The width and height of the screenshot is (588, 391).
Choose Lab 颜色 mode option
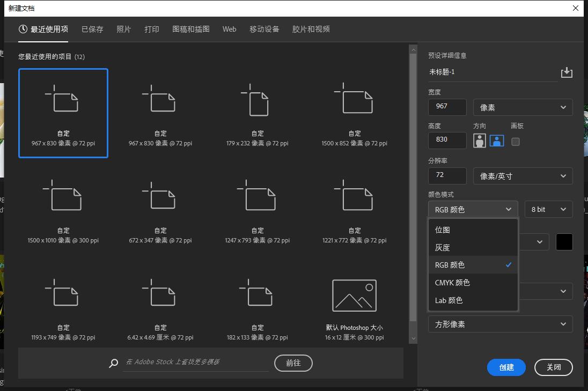[x=473, y=300]
